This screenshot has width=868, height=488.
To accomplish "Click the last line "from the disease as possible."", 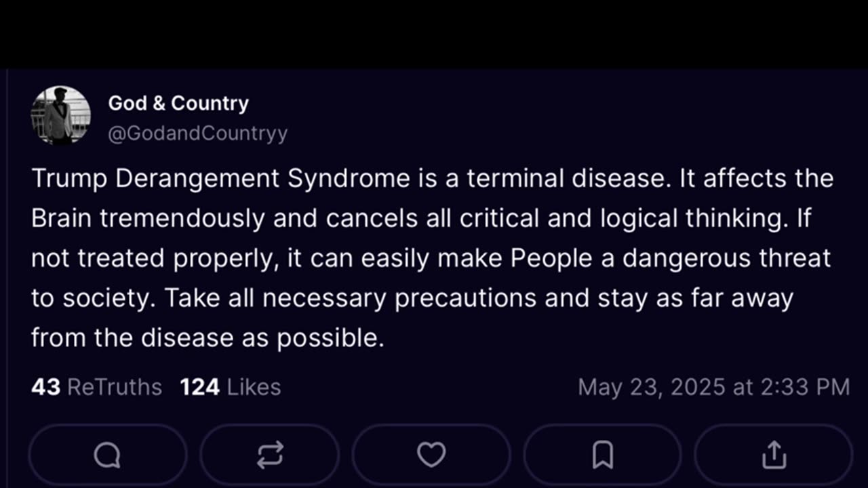I will coord(208,338).
